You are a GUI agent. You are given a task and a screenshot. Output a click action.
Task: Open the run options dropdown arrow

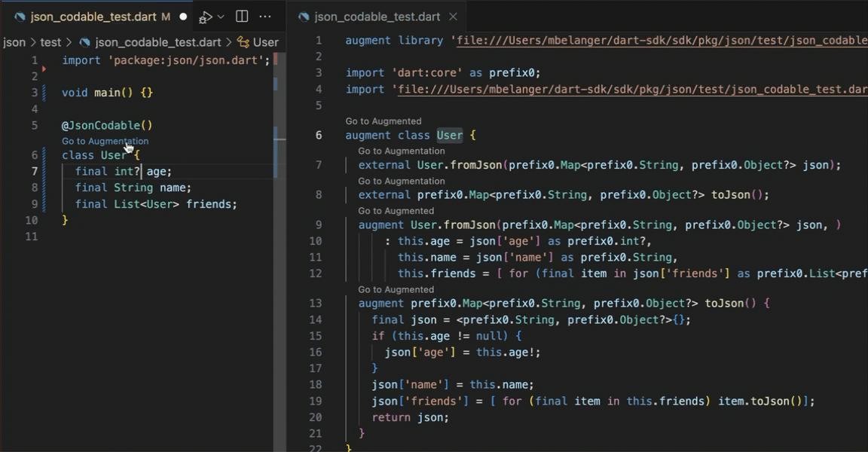[221, 17]
